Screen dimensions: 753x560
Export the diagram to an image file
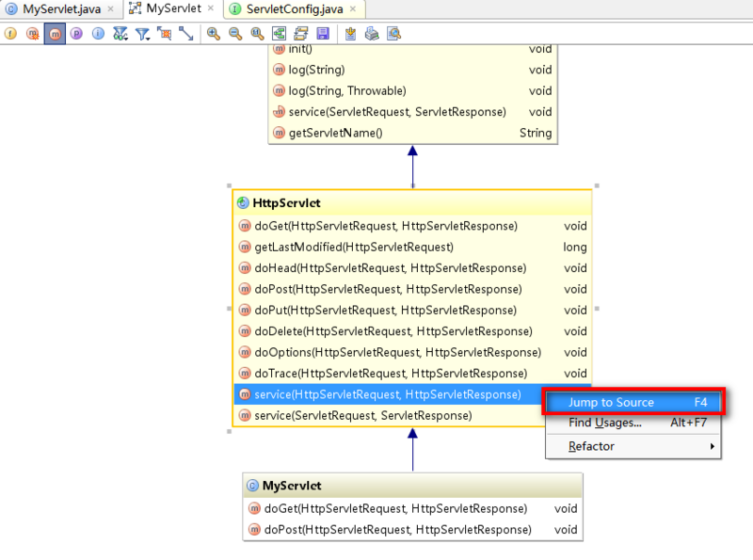[x=351, y=34]
